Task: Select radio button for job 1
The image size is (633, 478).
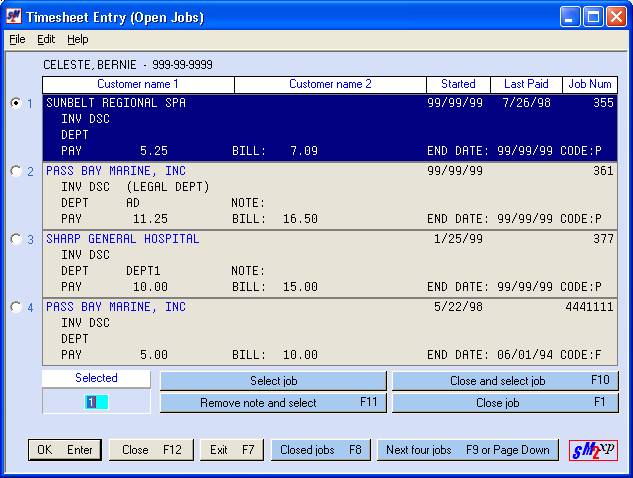Action: point(16,103)
